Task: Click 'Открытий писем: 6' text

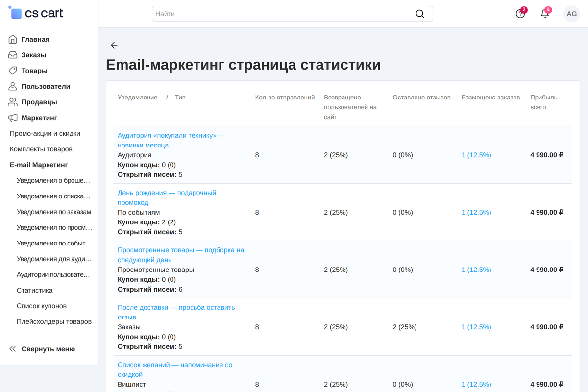Action: tap(150, 289)
